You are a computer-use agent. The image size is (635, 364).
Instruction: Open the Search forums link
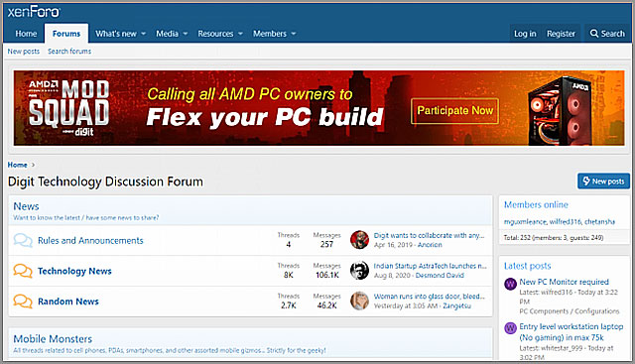[69, 52]
